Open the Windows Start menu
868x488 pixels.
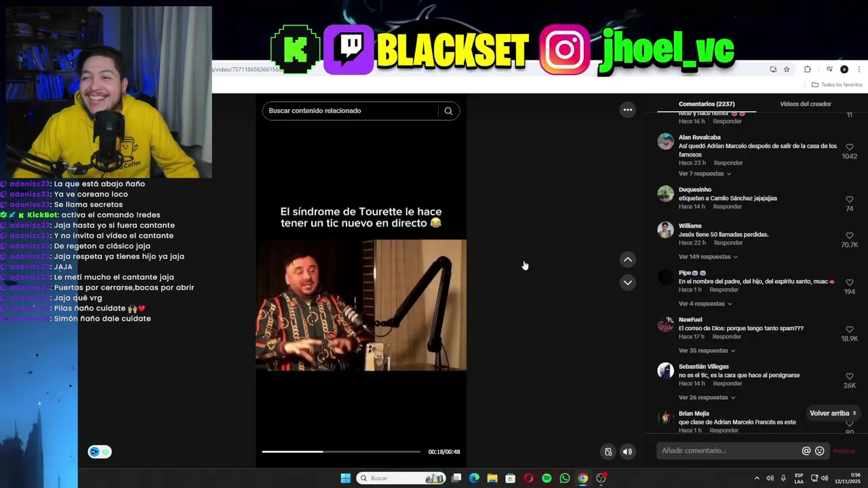pyautogui.click(x=345, y=479)
